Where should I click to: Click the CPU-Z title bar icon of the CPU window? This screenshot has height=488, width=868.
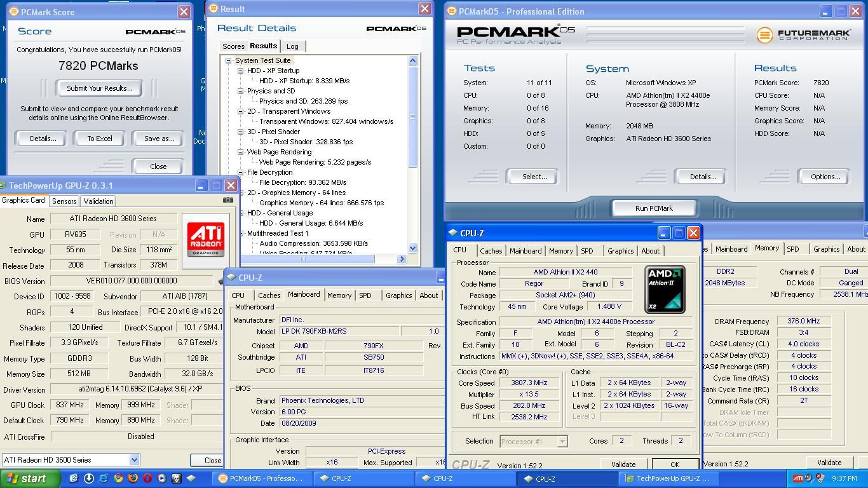point(453,233)
